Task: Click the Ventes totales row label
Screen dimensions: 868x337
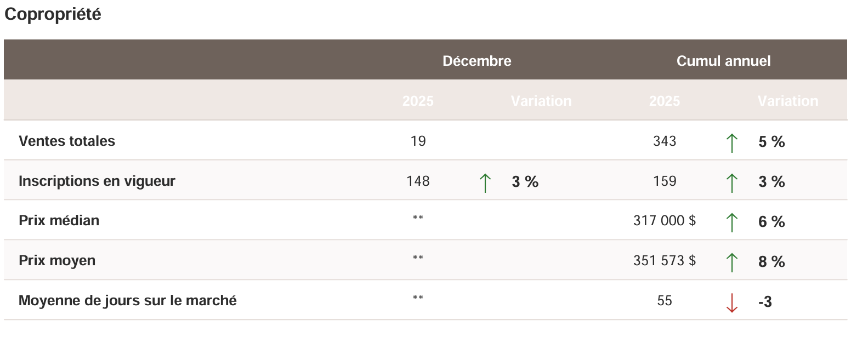Action: (67, 141)
